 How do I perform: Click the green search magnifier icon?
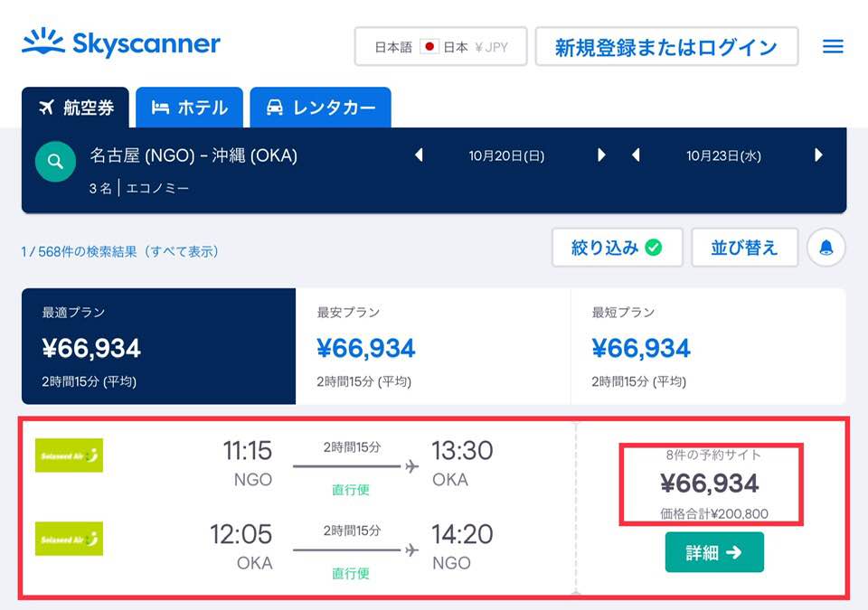pos(55,162)
